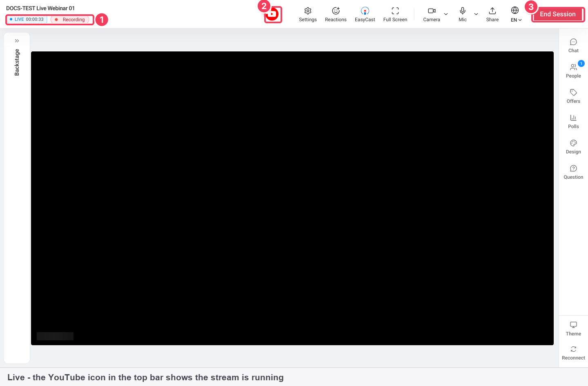Expand the Camera options chevron

446,14
